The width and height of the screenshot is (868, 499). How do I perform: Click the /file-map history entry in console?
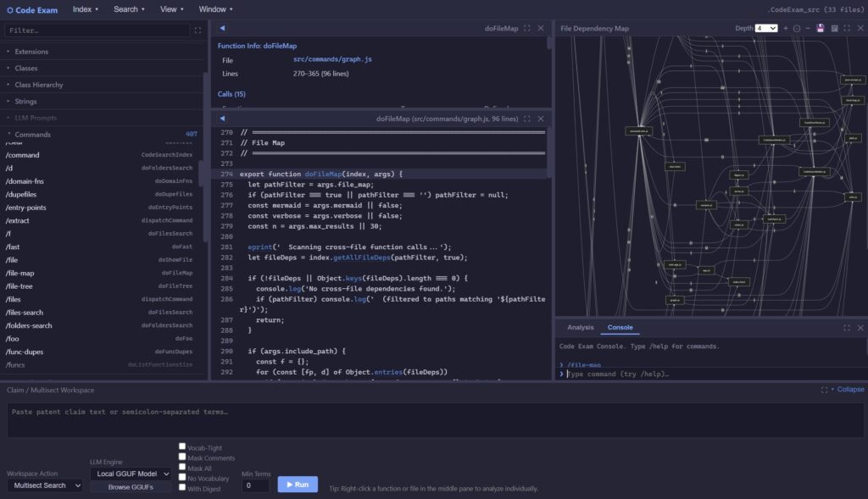pos(584,365)
